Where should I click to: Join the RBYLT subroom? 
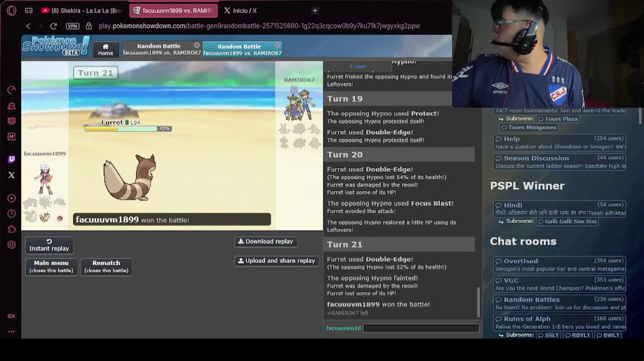[577, 335]
